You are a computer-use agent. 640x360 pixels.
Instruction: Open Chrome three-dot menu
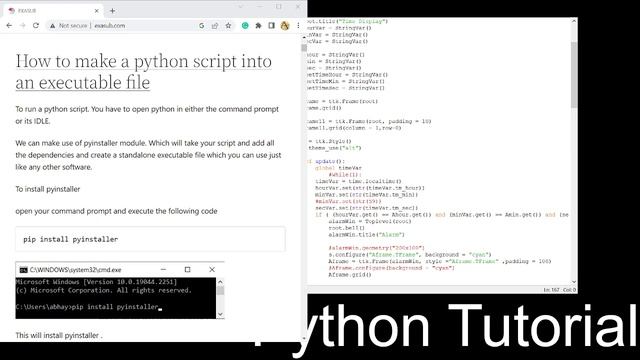click(298, 25)
